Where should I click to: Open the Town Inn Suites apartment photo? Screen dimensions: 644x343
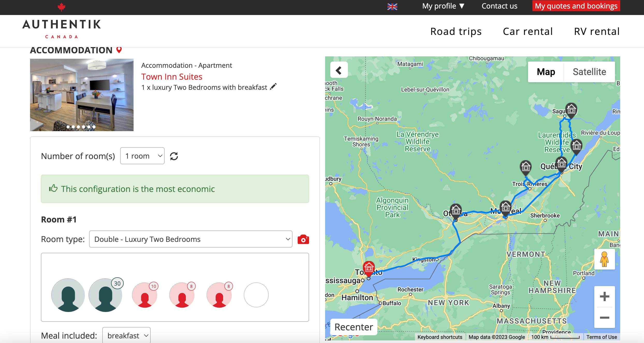pyautogui.click(x=82, y=95)
